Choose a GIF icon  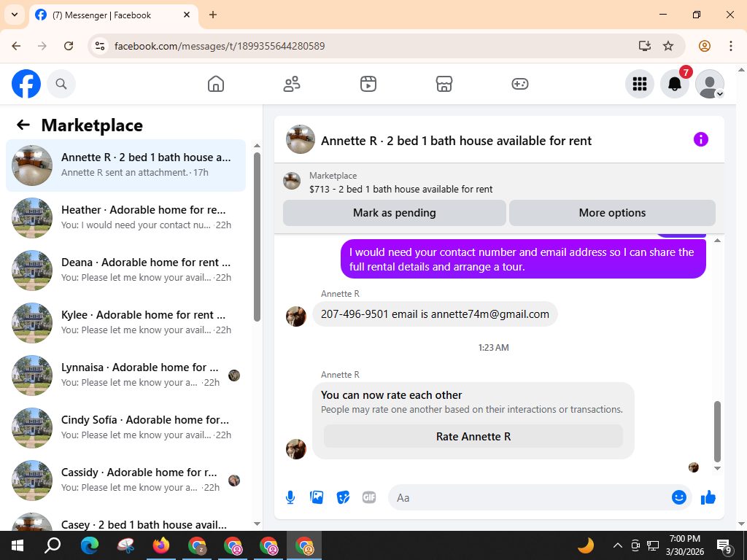pos(369,497)
